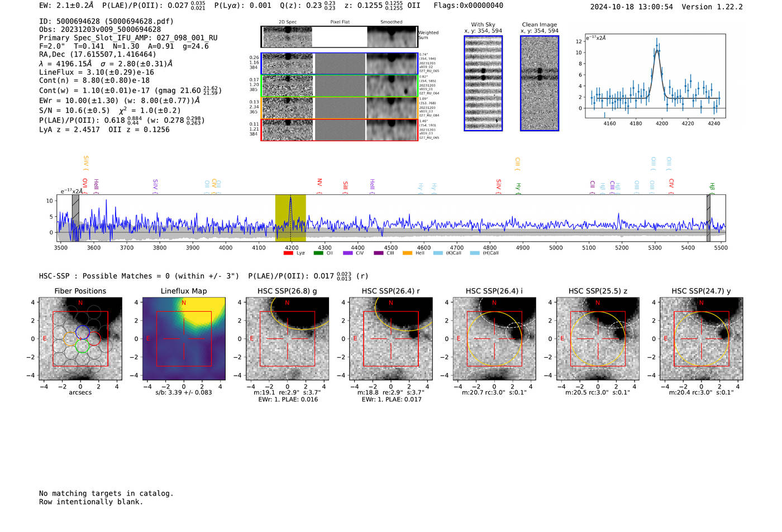Click the blue fiber circle in Fiber Positions
The width and height of the screenshot is (782, 532).
(x=83, y=332)
